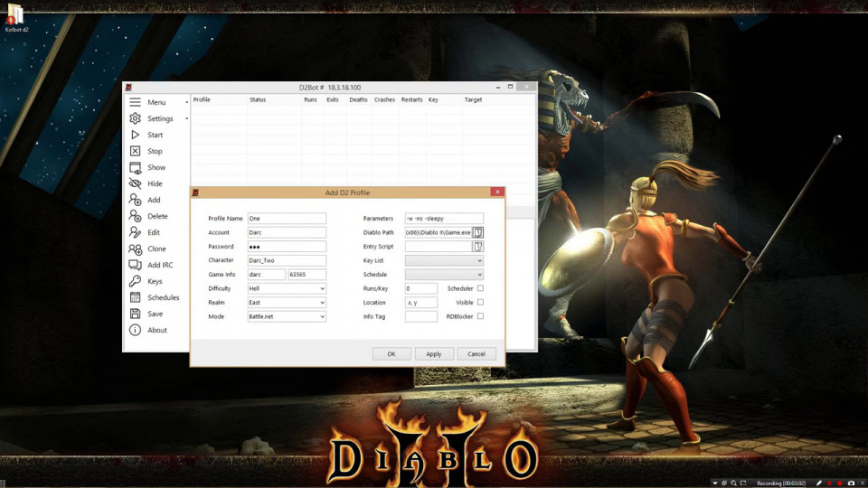The height and width of the screenshot is (488, 868).
Task: Open the Mode dropdown
Action: (x=287, y=316)
